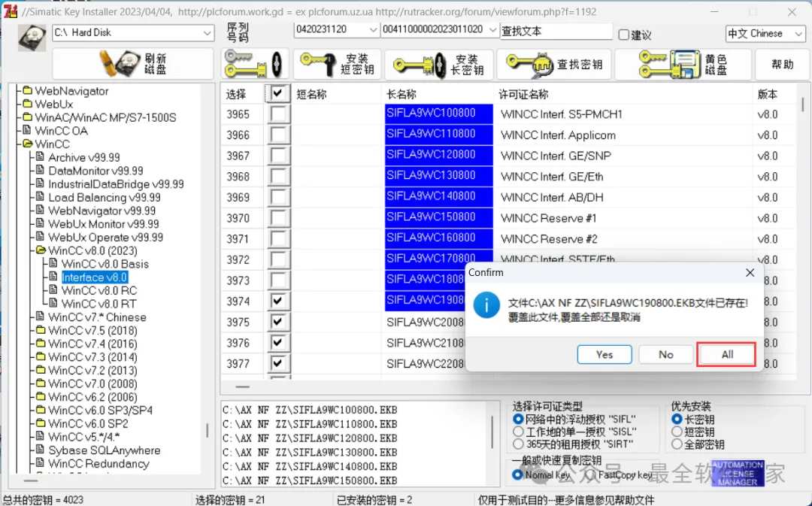This screenshot has height=506, width=812.
Task: Click WINCC Interf. Applicom license name
Action: (x=558, y=135)
